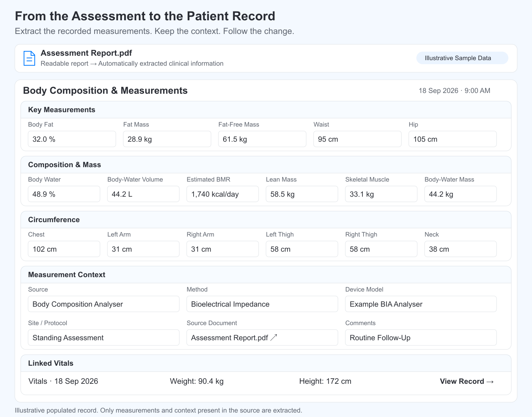Select the Left Thigh circumference field
Viewport: 532px width, 417px height.
point(302,249)
